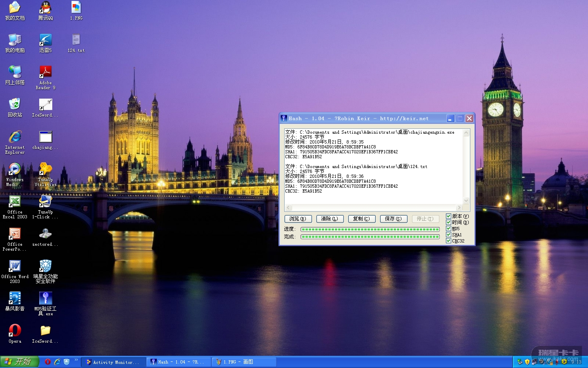Select the 124.txt text file icon
The width and height of the screenshot is (588, 368).
(76, 43)
